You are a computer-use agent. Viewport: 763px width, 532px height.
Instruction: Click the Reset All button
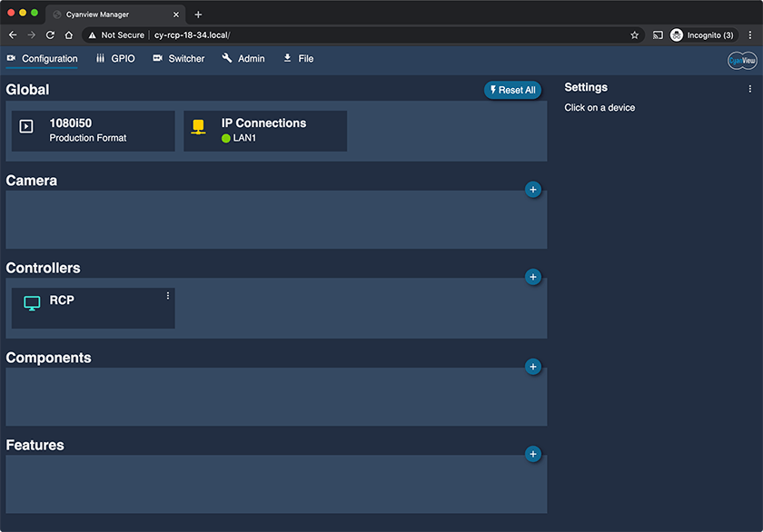click(512, 90)
